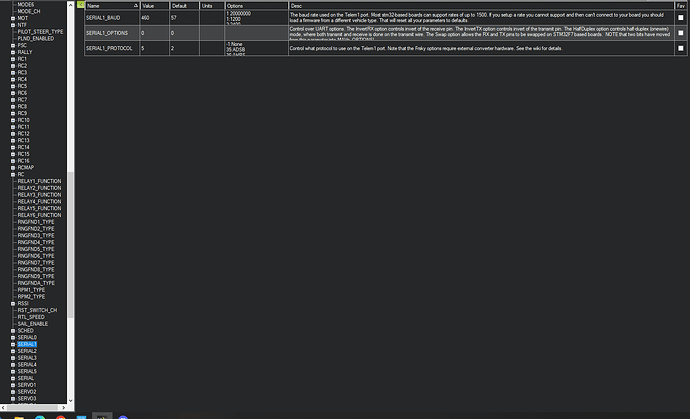Expand the MOT tree node

(13, 18)
